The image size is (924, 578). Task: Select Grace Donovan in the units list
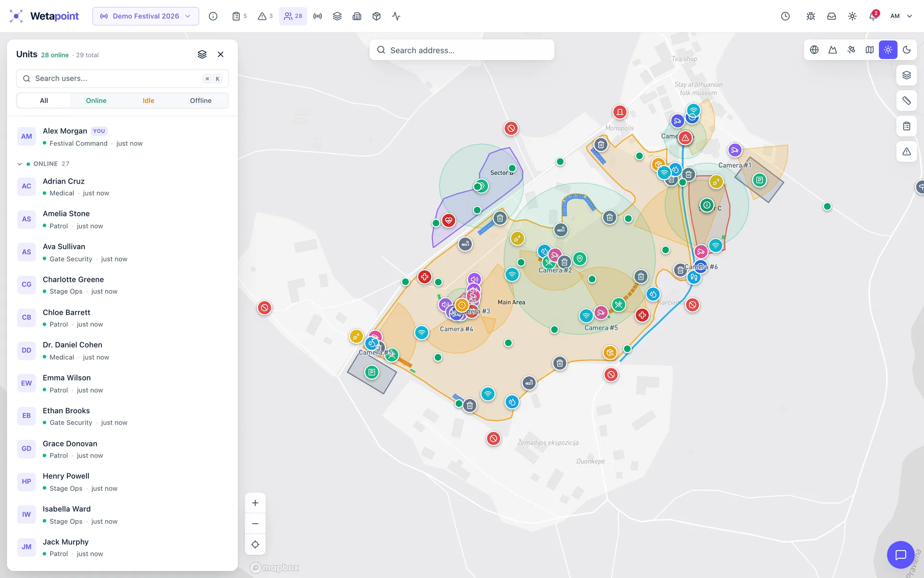point(122,449)
